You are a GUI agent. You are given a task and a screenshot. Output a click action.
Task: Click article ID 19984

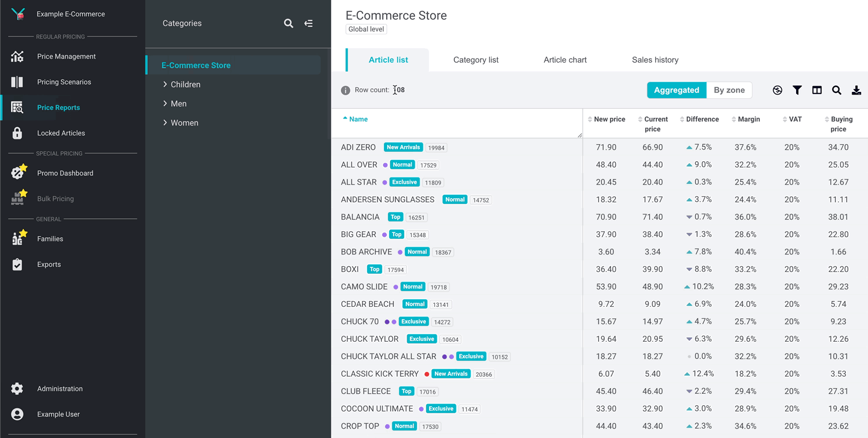pos(436,148)
